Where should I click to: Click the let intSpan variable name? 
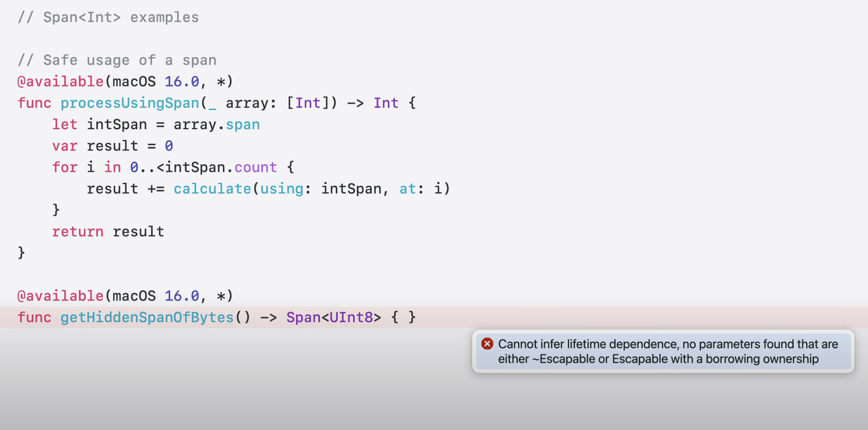click(x=117, y=125)
